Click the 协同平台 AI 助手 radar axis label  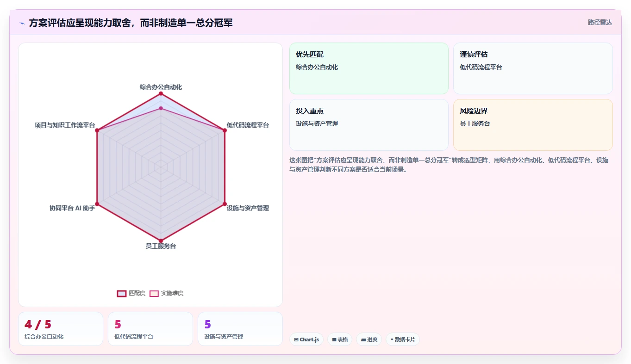click(72, 208)
